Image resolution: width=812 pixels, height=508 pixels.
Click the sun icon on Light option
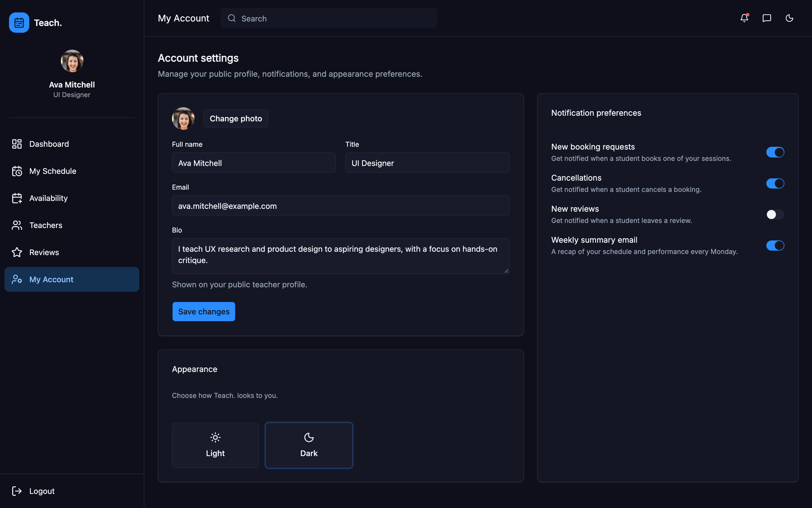coord(215,437)
